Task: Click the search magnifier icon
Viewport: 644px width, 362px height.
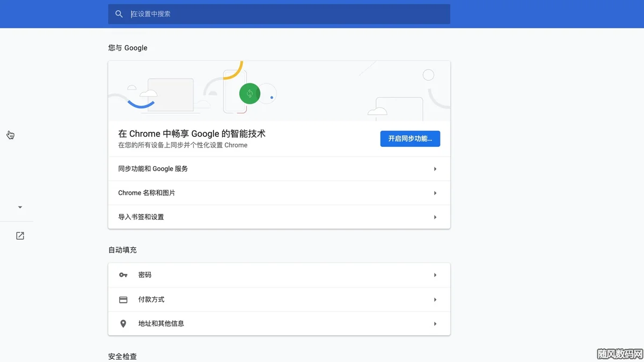Action: tap(119, 14)
